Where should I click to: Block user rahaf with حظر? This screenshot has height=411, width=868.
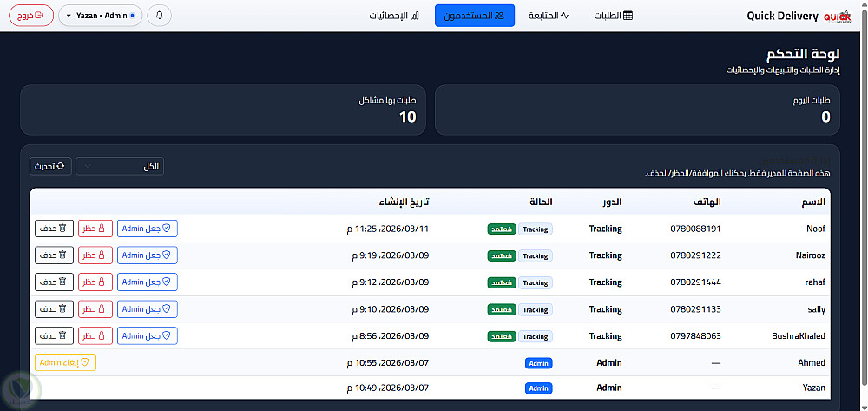95,282
